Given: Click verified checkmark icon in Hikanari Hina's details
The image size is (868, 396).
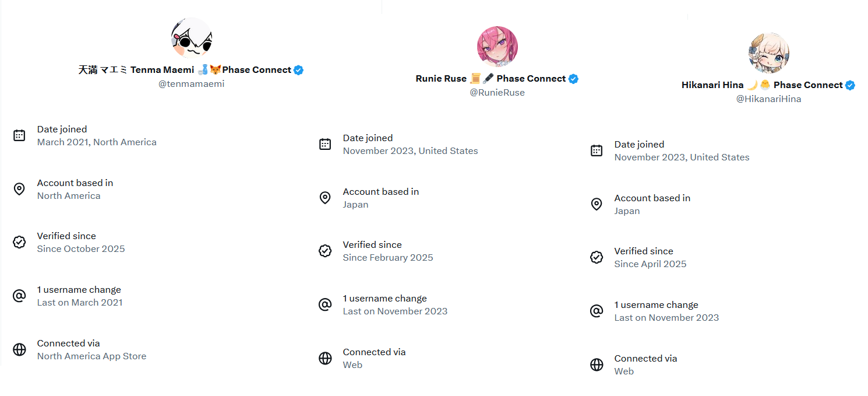Looking at the screenshot, I should (x=597, y=257).
